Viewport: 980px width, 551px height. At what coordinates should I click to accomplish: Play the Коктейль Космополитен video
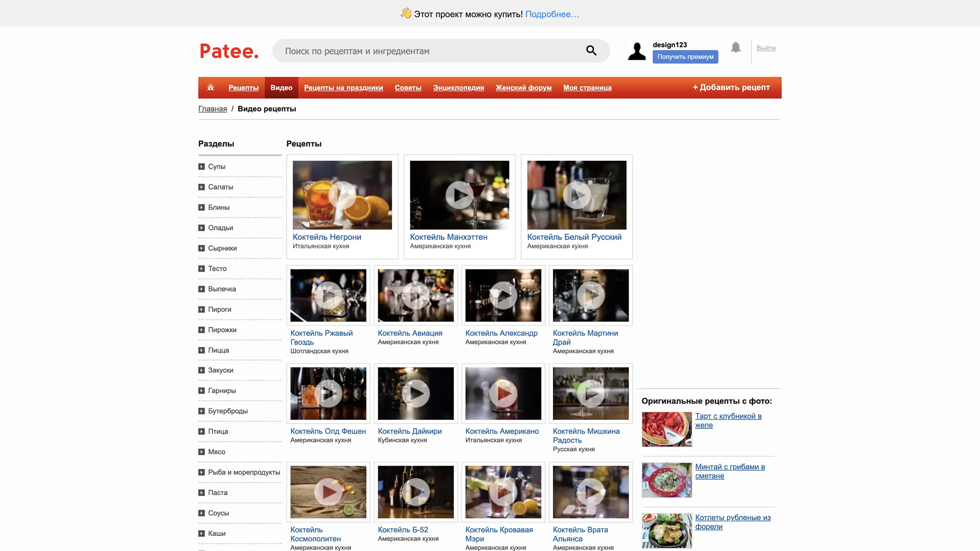click(x=328, y=492)
